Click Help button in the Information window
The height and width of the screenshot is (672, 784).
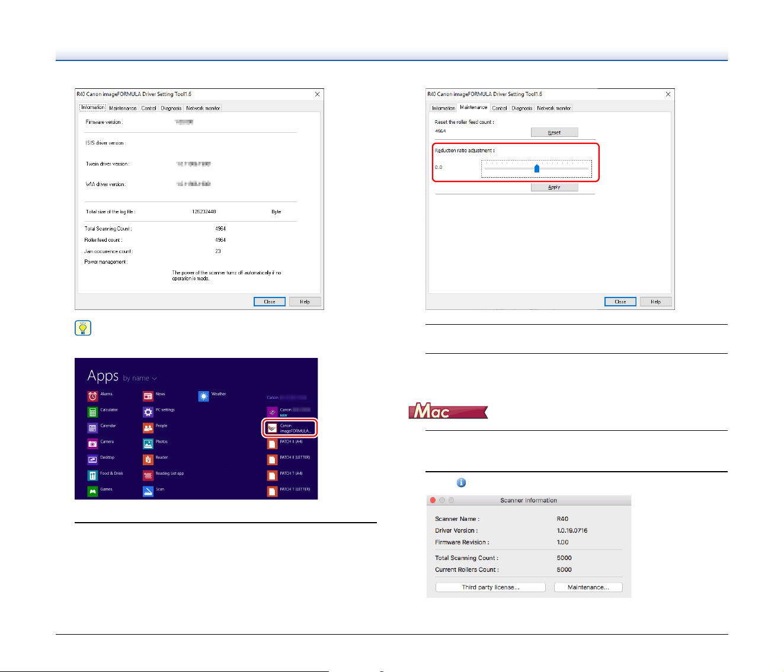pyautogui.click(x=305, y=302)
